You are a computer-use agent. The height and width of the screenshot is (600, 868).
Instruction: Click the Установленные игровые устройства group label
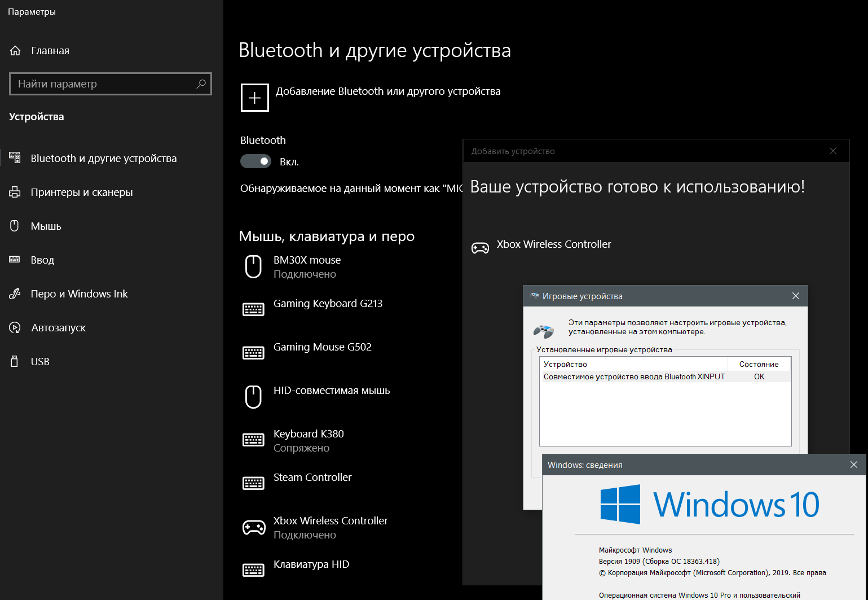[604, 350]
